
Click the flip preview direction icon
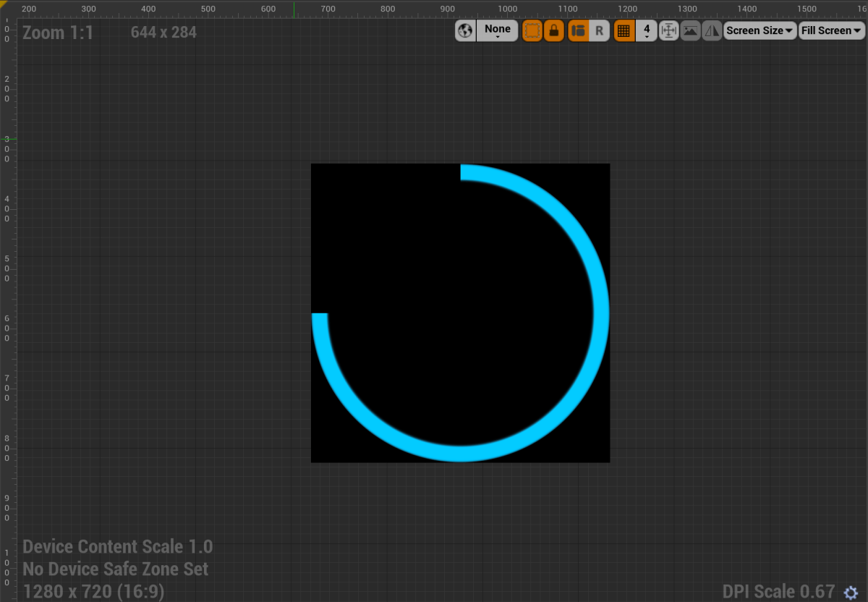click(x=711, y=30)
